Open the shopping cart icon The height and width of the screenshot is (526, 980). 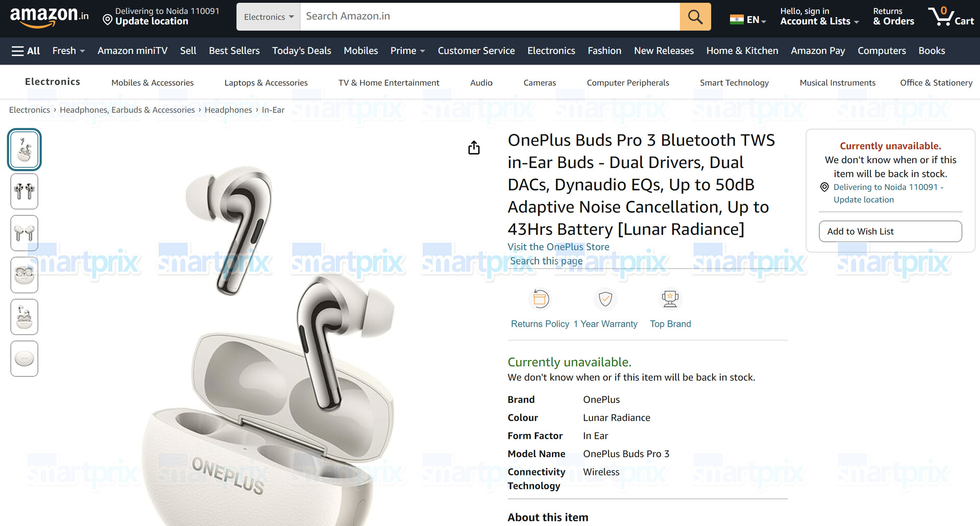tap(951, 16)
